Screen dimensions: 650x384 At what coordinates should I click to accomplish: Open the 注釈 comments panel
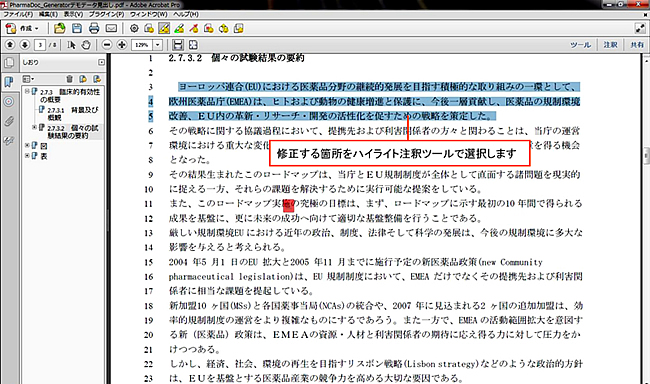[611, 45]
